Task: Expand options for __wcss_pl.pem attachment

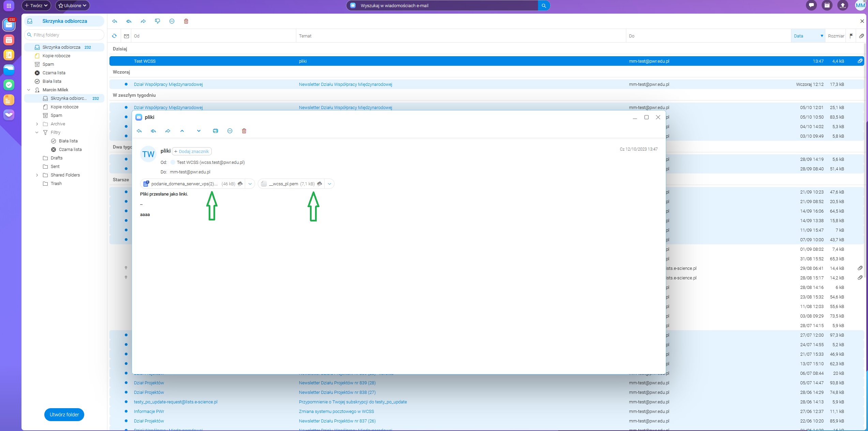Action: coord(329,184)
